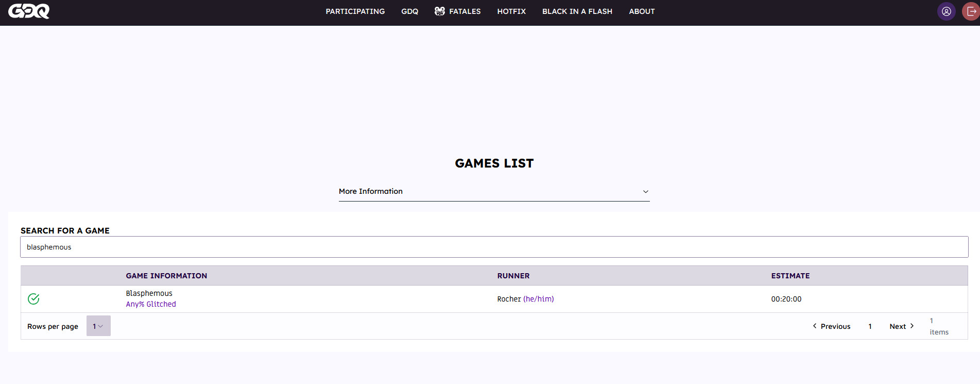
Task: Click the Rows per page label
Action: click(x=53, y=326)
